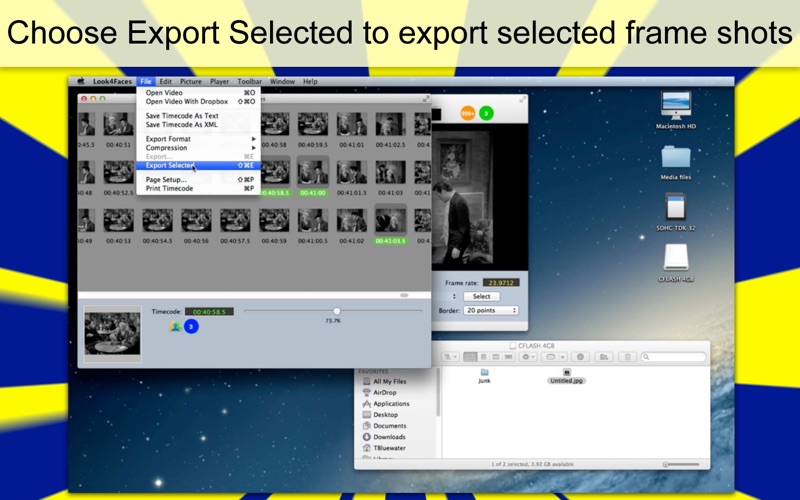Open TBluewater home in Finder sidebar

pyautogui.click(x=384, y=448)
